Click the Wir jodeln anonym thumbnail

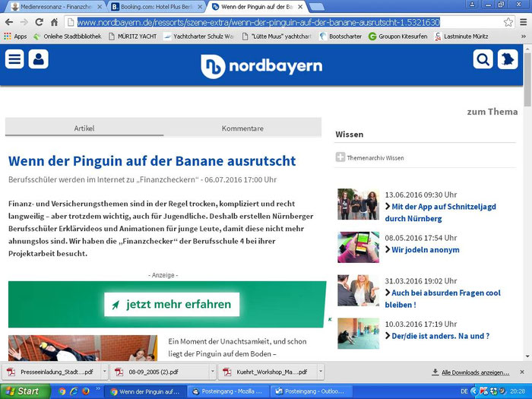[358, 247]
